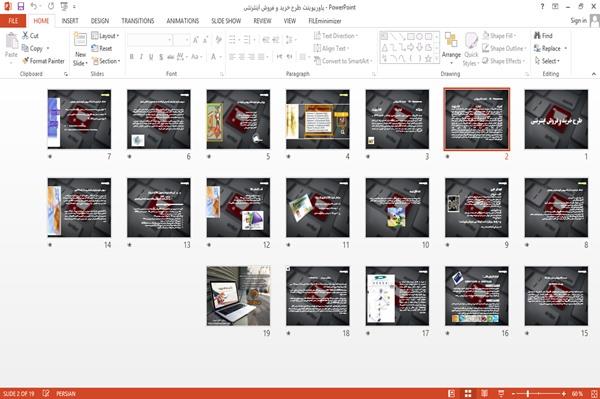600x399 pixels.
Task: Open Find in the Editing group
Action: pos(543,36)
